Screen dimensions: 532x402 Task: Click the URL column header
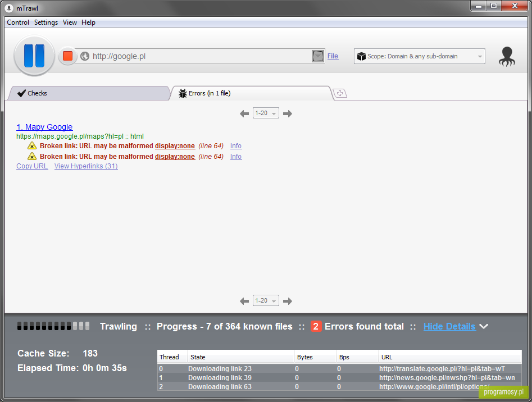(x=450, y=357)
